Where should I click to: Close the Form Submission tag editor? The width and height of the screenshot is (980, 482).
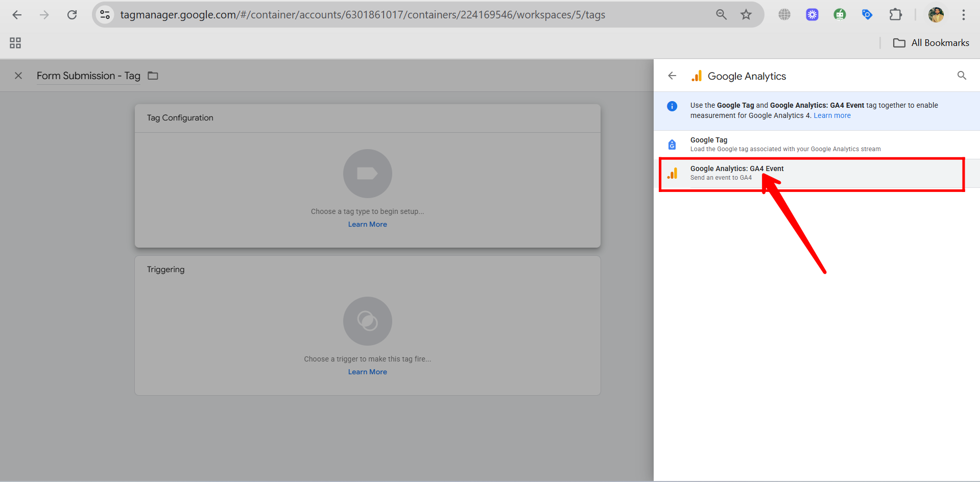[x=18, y=76]
